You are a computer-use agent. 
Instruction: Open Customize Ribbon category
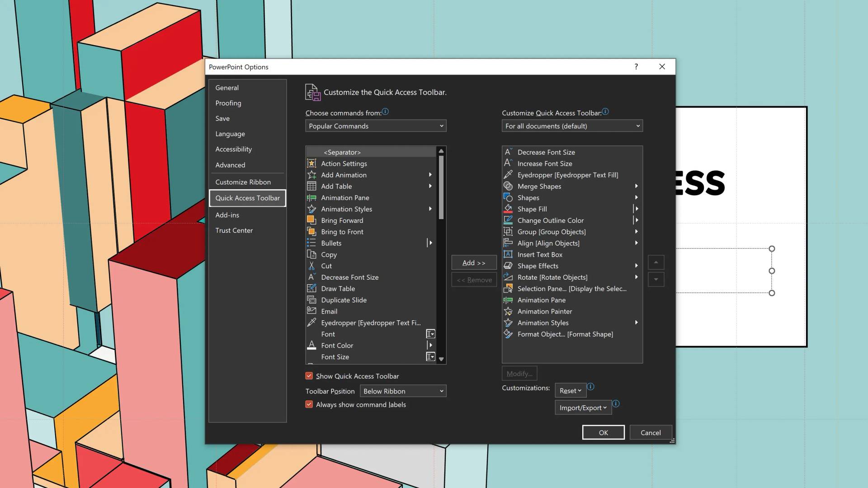tap(247, 182)
